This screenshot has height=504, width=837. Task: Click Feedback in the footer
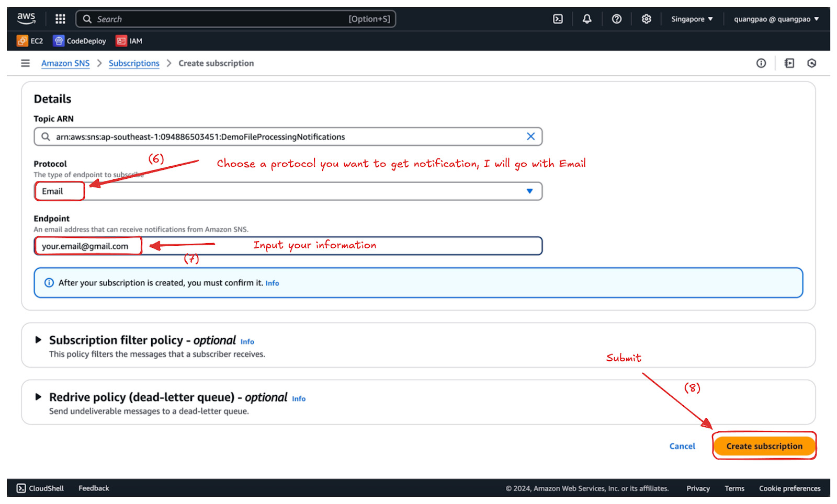pyautogui.click(x=94, y=488)
